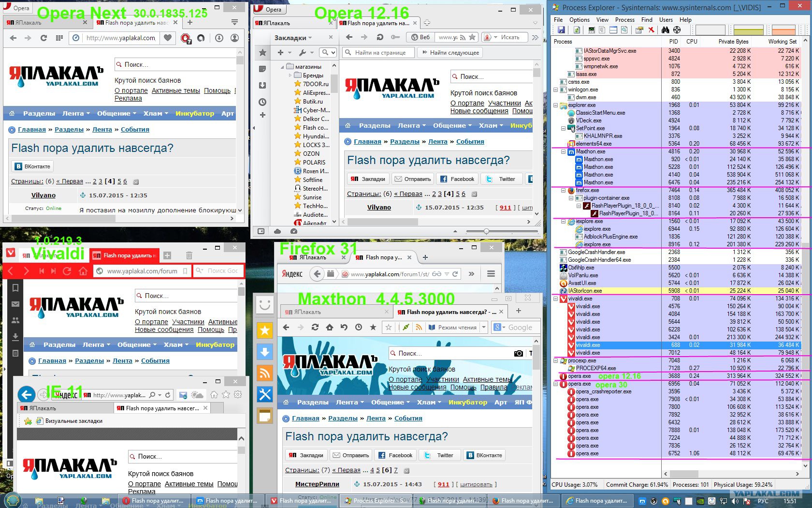Open the Users menu in Process Explorer

[666, 20]
